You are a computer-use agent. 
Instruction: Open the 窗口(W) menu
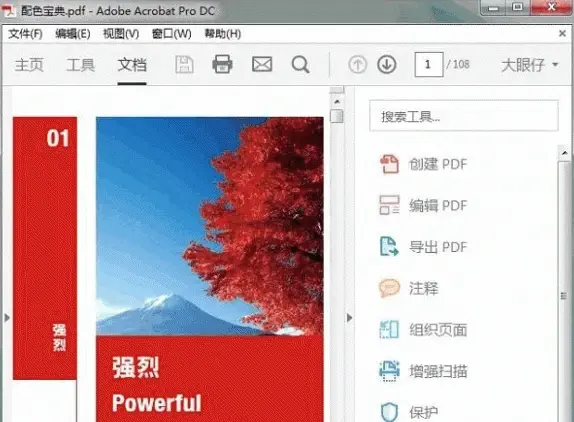click(171, 34)
